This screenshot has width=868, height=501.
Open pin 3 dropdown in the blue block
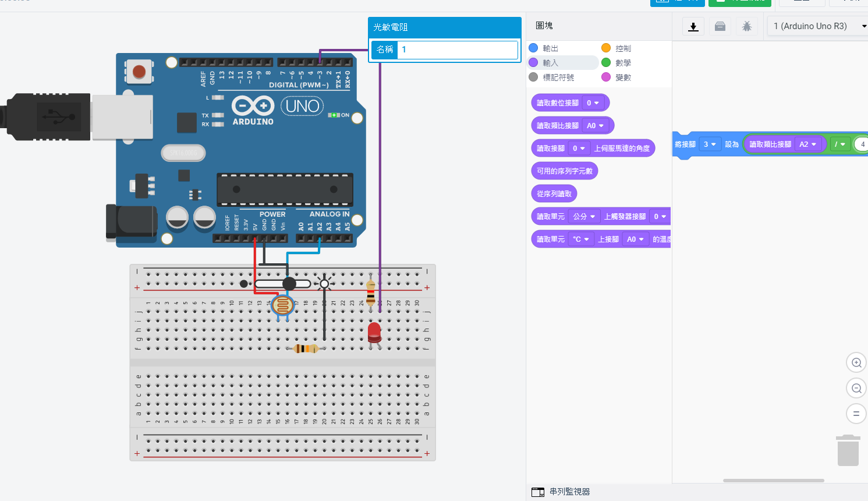(710, 144)
